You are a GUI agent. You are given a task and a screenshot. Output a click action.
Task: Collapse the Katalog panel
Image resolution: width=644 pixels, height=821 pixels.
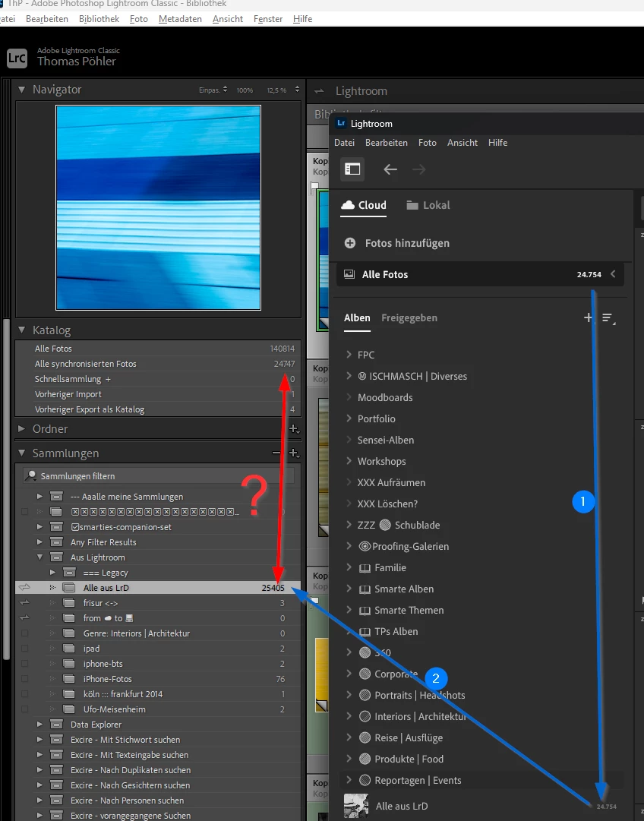[21, 330]
